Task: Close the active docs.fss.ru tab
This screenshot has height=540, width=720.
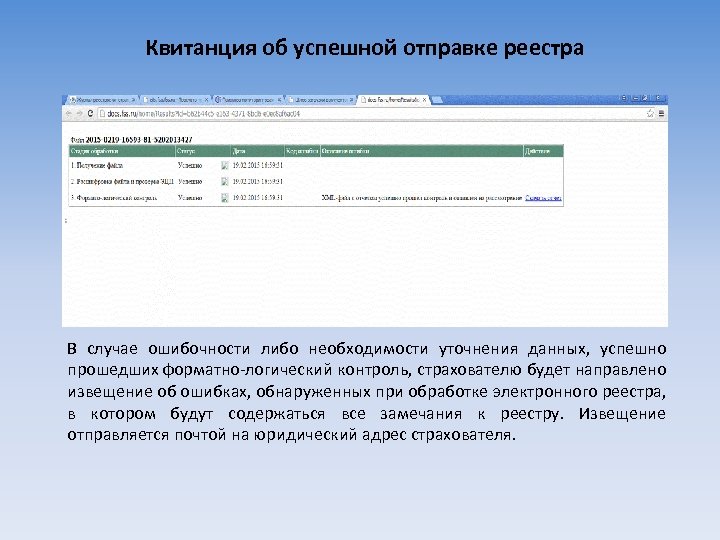Action: (x=424, y=100)
